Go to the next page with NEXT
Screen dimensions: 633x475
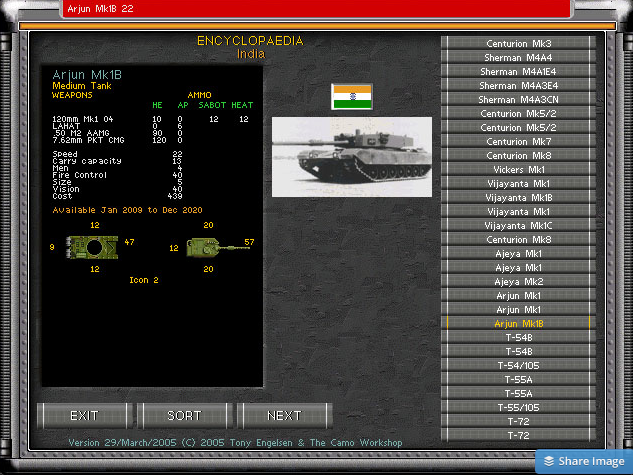tap(284, 416)
